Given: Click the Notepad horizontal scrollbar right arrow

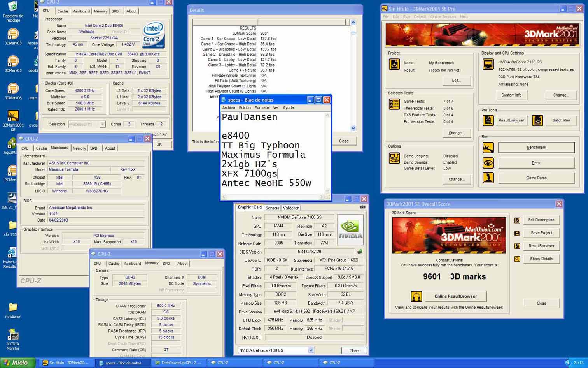Looking at the screenshot, I should (x=322, y=197).
